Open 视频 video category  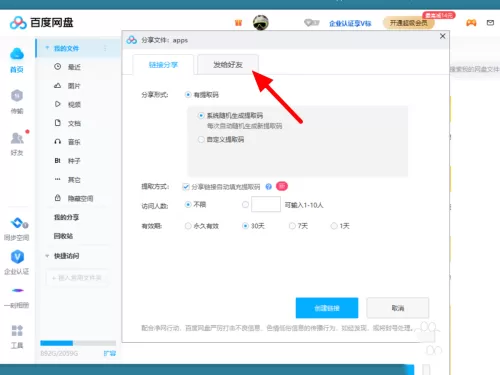tap(74, 105)
